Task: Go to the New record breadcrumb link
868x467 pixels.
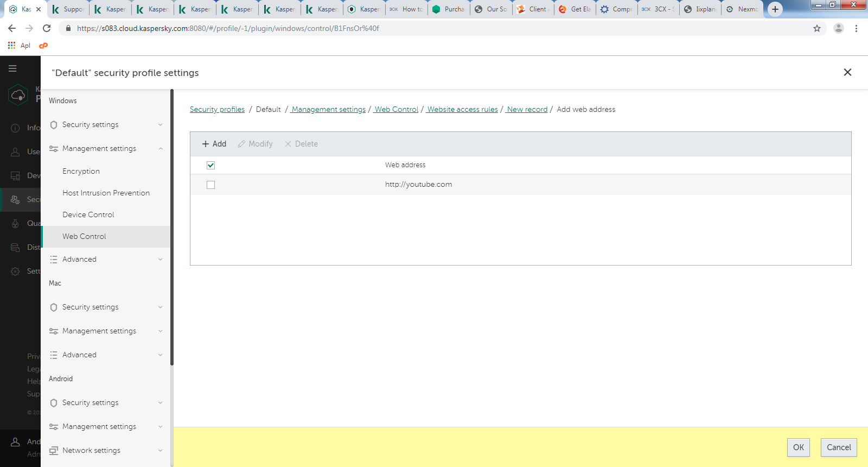Action: pyautogui.click(x=527, y=110)
